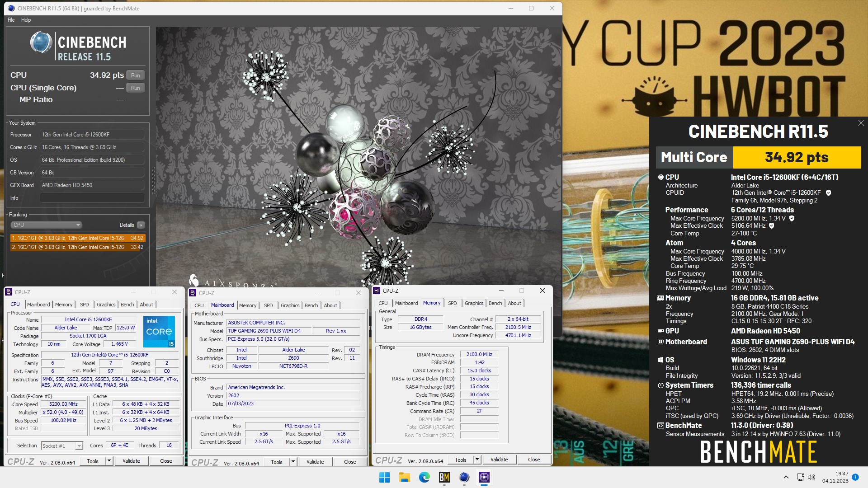Viewport: 868px width, 488px height.
Task: Open CPU tab in middle CPU-Z
Action: tap(199, 305)
